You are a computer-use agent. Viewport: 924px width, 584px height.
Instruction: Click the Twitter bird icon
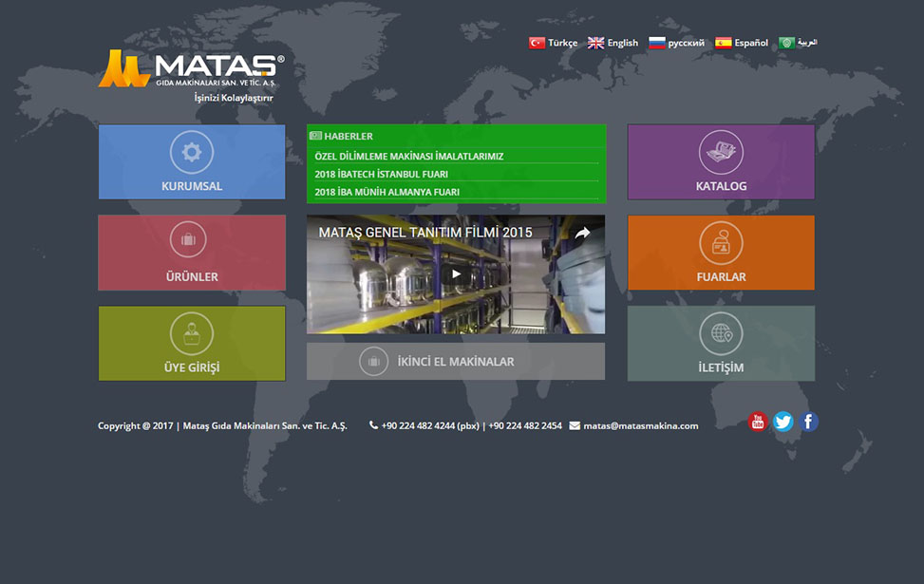pyautogui.click(x=783, y=422)
